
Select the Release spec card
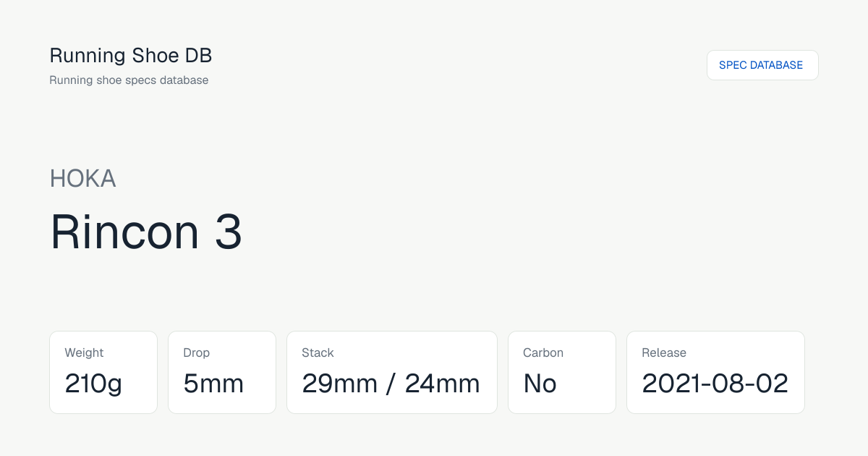coord(715,372)
